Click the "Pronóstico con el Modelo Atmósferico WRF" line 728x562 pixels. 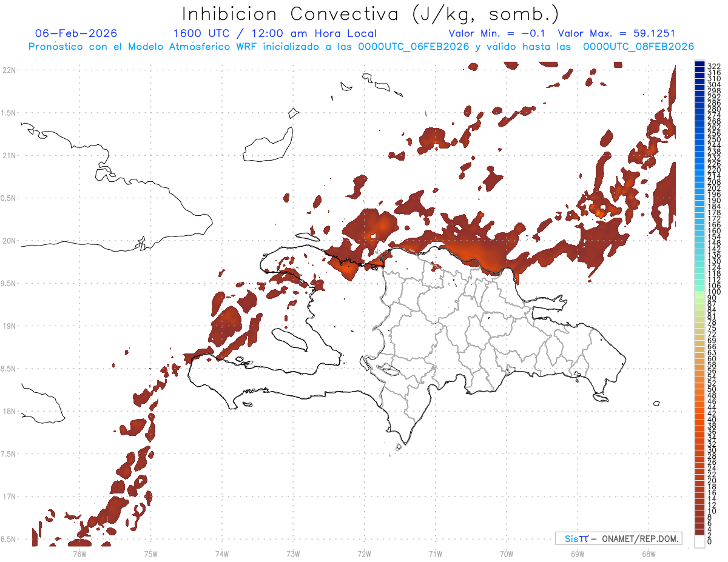coord(361,47)
